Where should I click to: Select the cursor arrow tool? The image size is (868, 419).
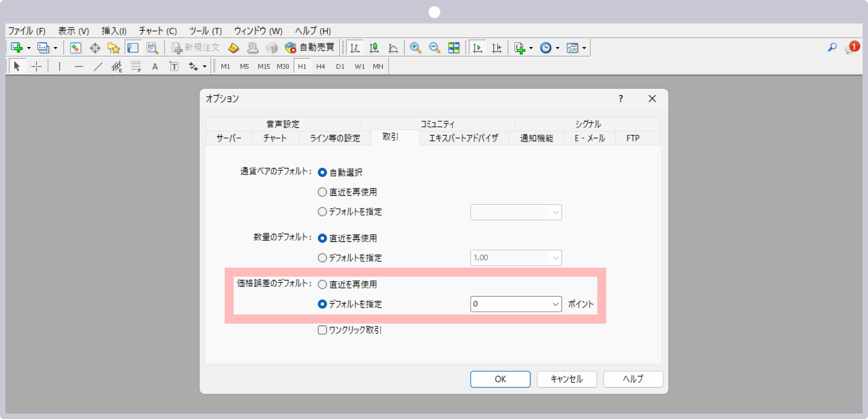(17, 67)
